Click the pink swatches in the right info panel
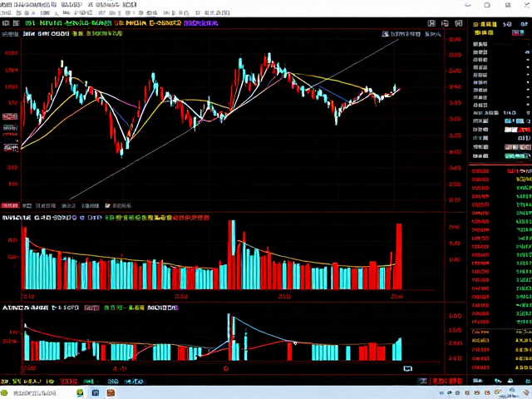 click(x=517, y=147)
